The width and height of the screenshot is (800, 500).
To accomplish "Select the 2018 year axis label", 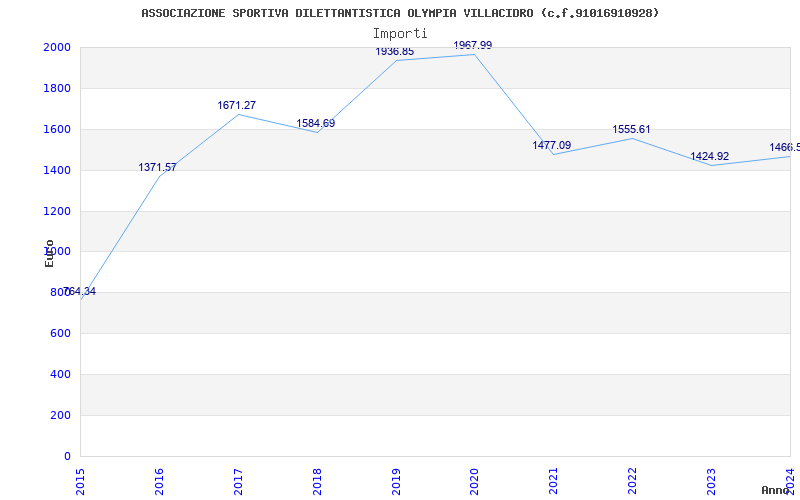I will coord(317,482).
